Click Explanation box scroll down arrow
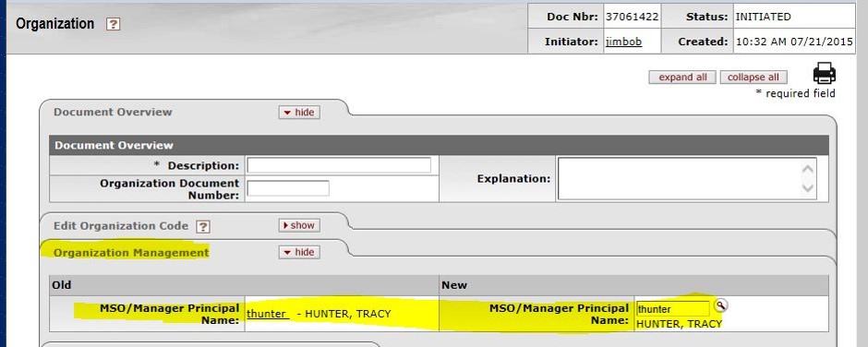 808,188
